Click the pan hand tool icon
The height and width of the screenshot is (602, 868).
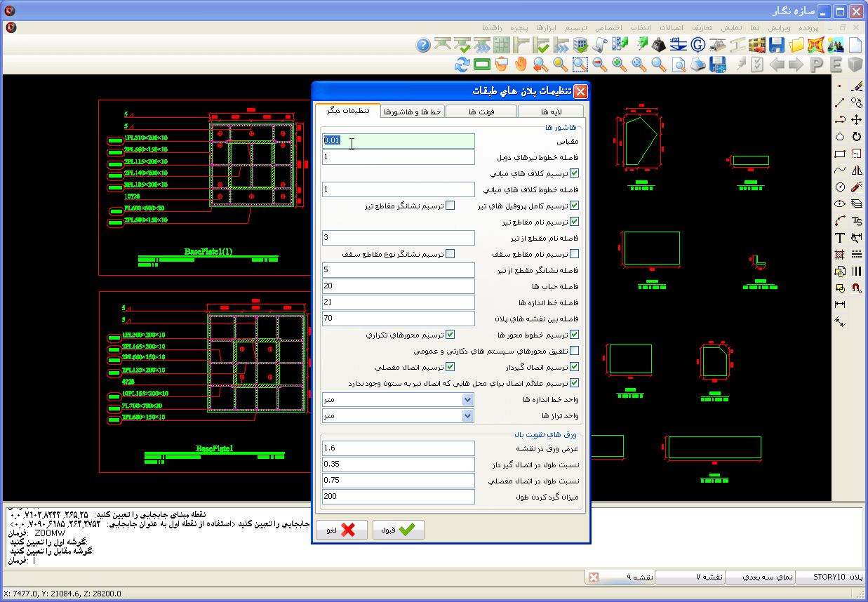pyautogui.click(x=521, y=65)
